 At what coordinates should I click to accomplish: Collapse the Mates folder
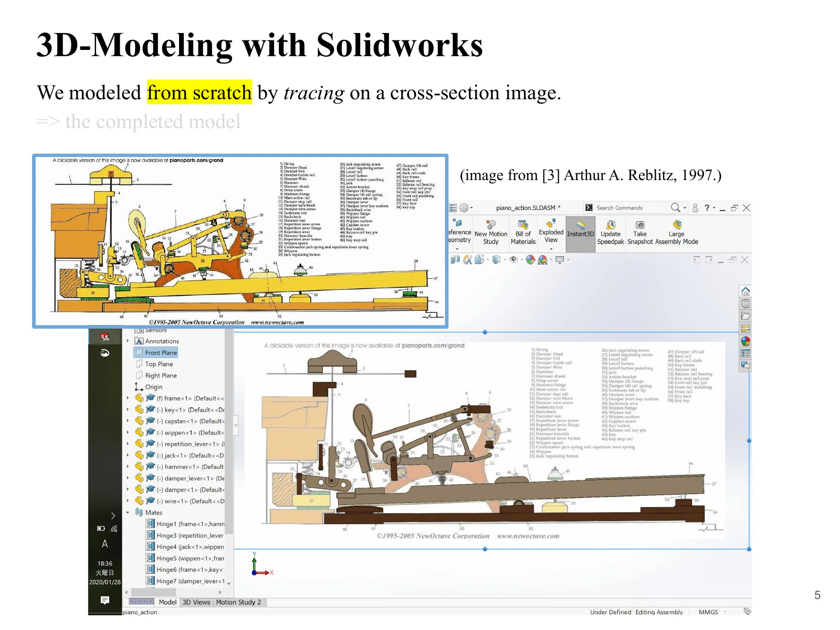[128, 512]
